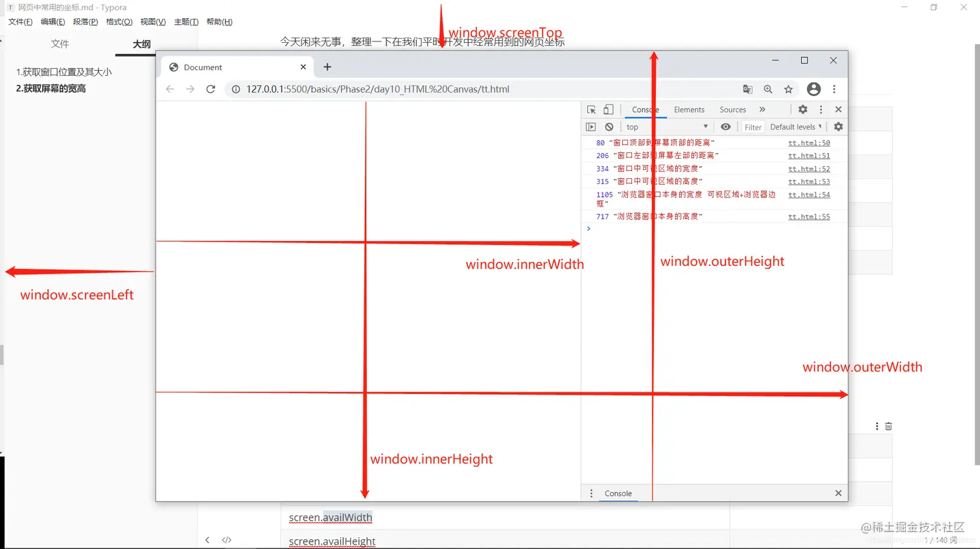Click the browser back arrow
Screen dimensions: 980x549
170,89
